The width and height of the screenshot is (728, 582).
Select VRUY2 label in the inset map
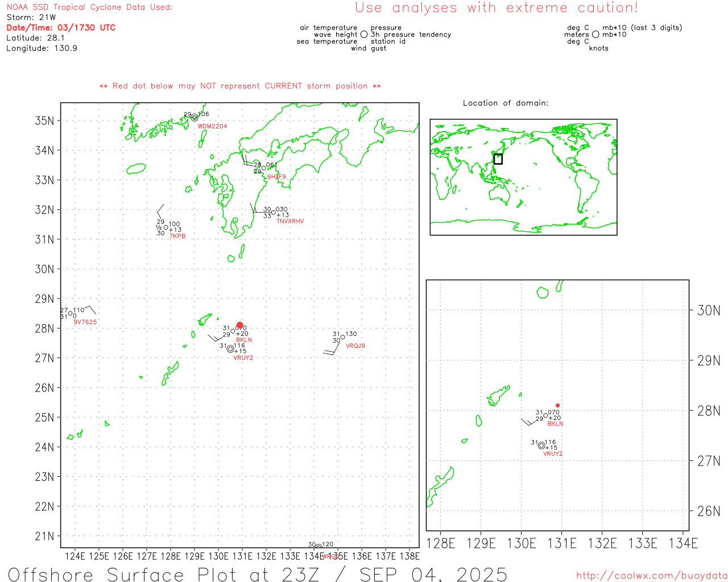pos(553,454)
